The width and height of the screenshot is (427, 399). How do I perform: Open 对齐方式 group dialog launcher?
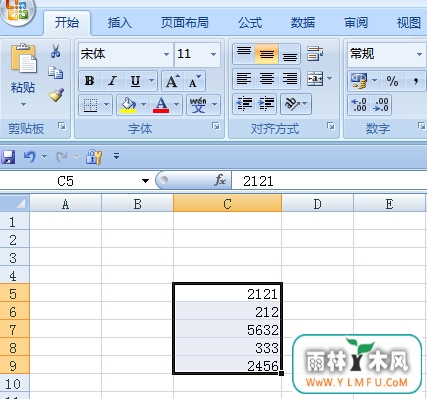[331, 126]
